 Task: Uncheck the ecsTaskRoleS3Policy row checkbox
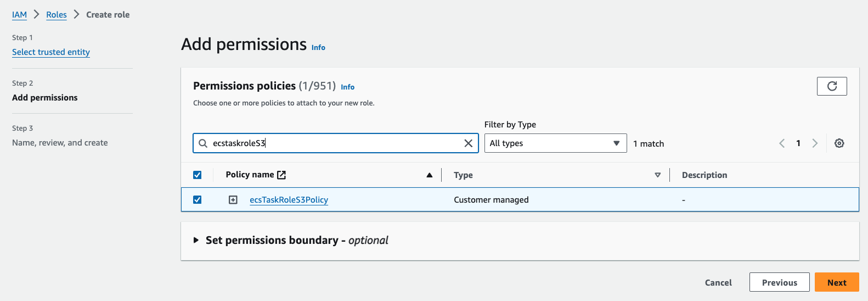click(198, 200)
